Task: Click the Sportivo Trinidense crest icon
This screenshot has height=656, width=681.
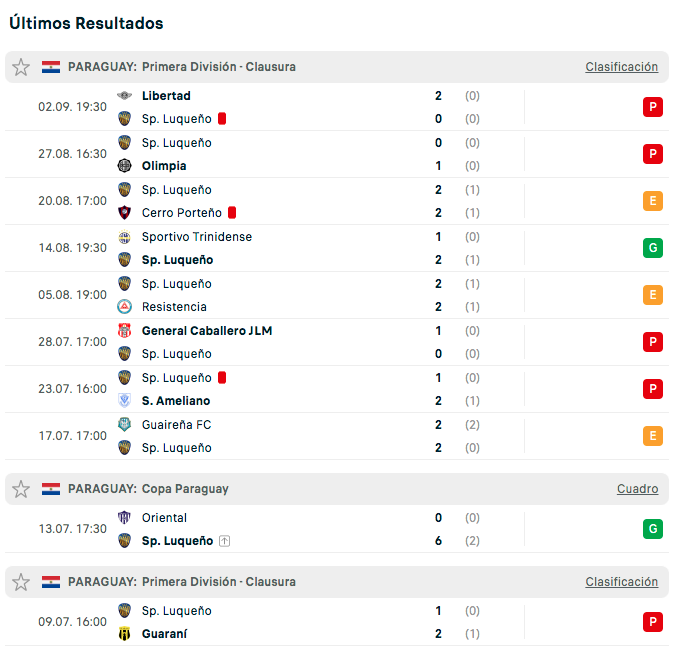Action: click(125, 237)
